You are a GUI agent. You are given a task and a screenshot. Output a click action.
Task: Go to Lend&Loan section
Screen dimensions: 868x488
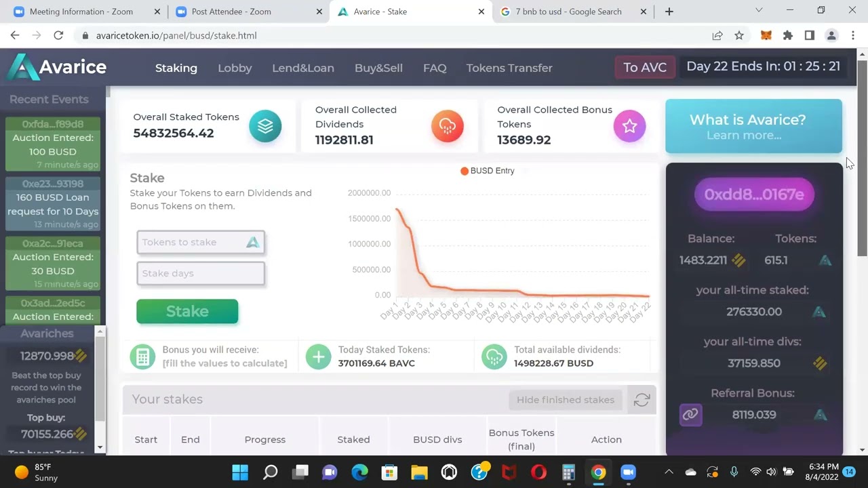(303, 68)
